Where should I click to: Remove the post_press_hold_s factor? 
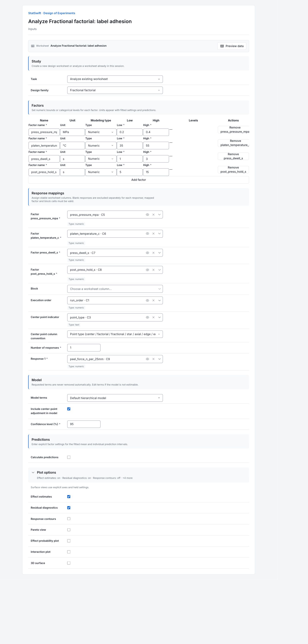[x=233, y=170]
